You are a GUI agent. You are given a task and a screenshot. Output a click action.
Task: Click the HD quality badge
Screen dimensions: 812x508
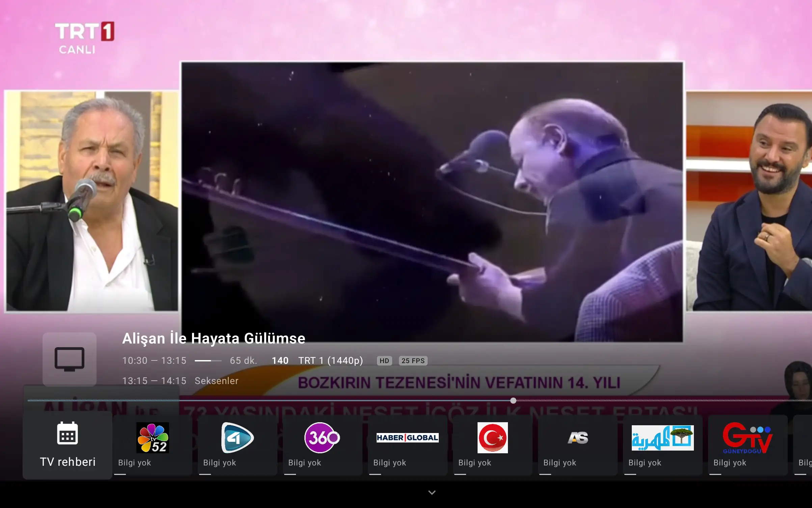(x=384, y=361)
